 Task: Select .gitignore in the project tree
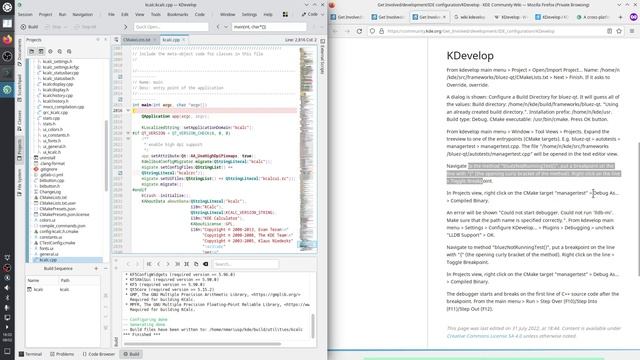click(49, 169)
